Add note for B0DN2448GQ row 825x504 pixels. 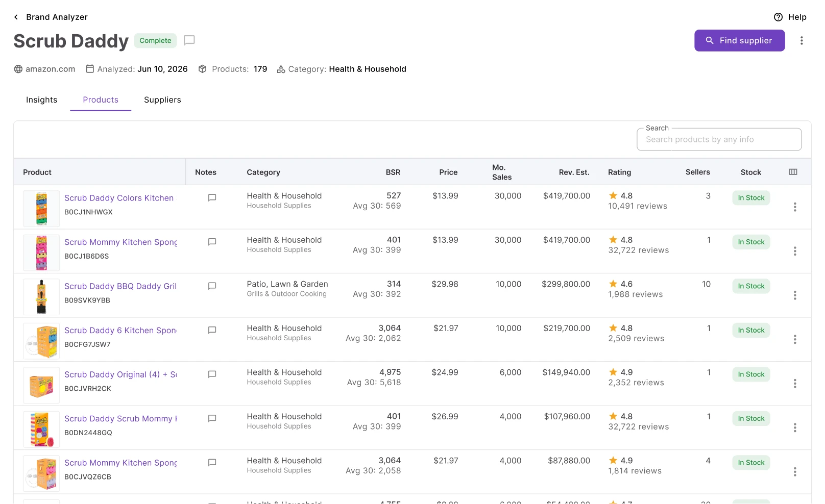click(x=212, y=418)
